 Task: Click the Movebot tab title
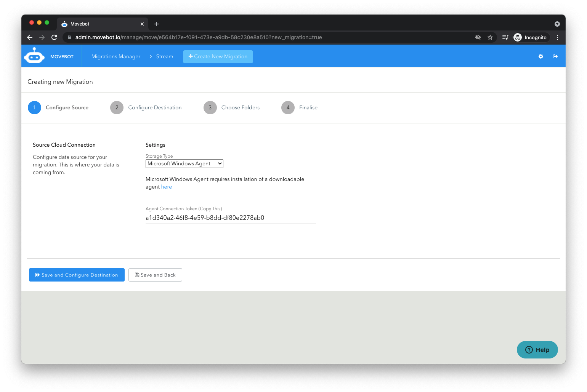(x=80, y=24)
